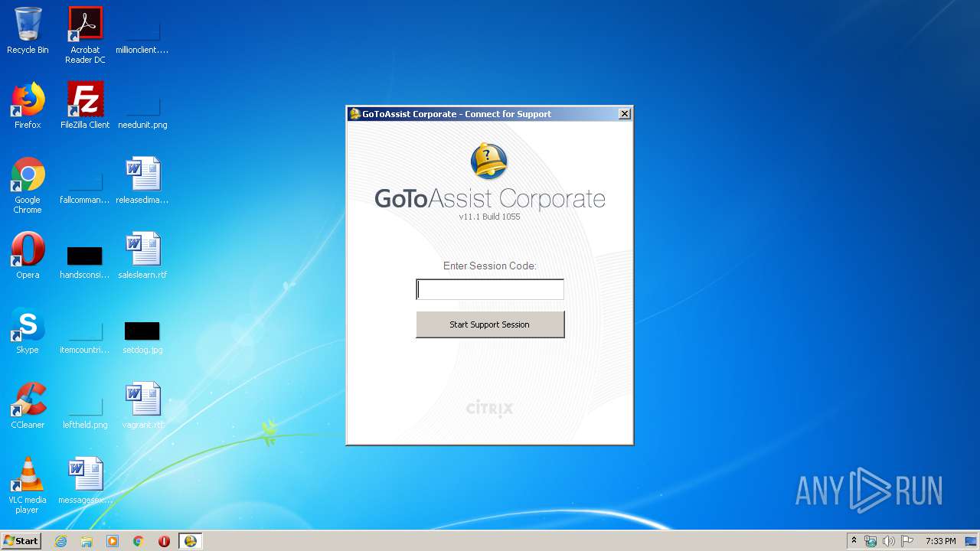This screenshot has width=980, height=551.
Task: Click the Session Code input field
Action: tap(490, 289)
